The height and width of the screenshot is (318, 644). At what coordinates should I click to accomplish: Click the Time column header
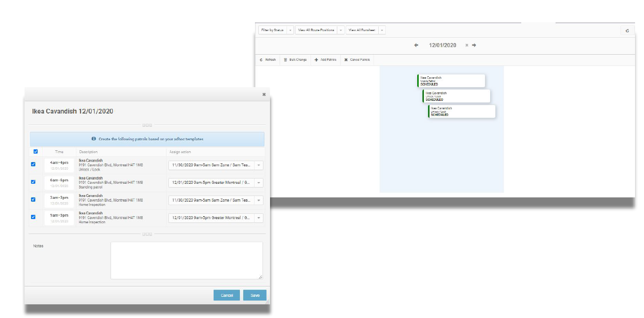(59, 152)
